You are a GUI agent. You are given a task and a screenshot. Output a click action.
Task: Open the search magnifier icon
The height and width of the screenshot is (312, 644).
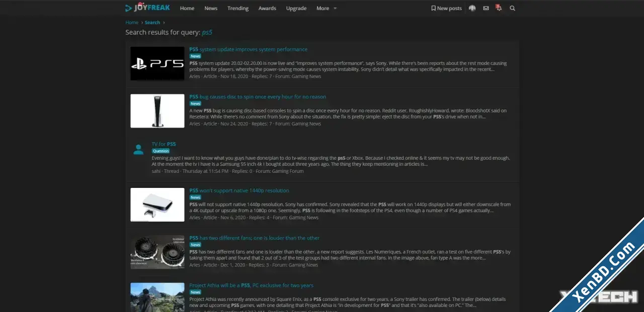pos(512,8)
